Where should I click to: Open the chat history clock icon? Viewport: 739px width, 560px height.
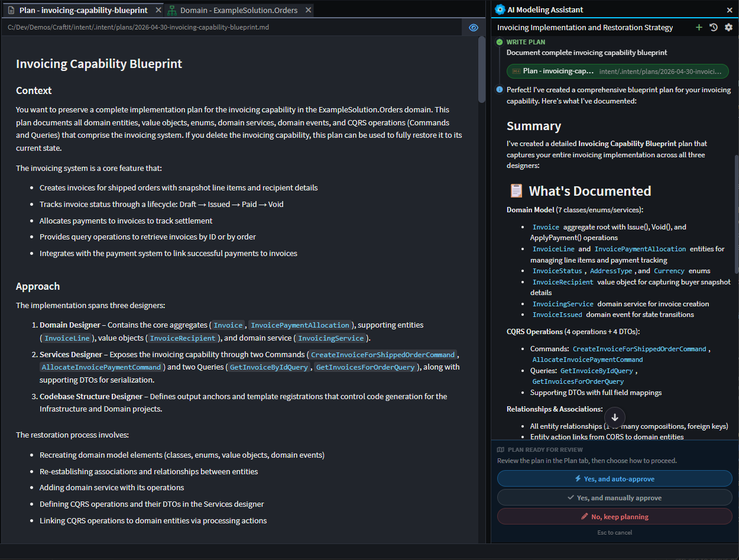point(714,27)
